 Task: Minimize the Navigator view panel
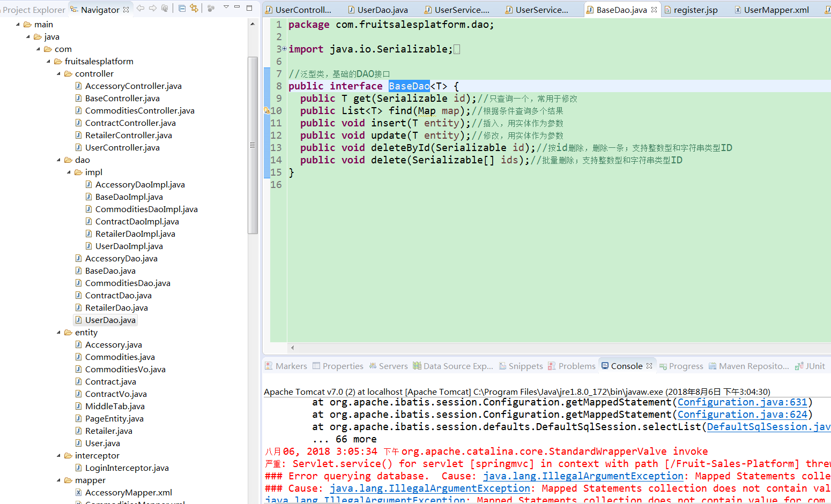pos(237,7)
